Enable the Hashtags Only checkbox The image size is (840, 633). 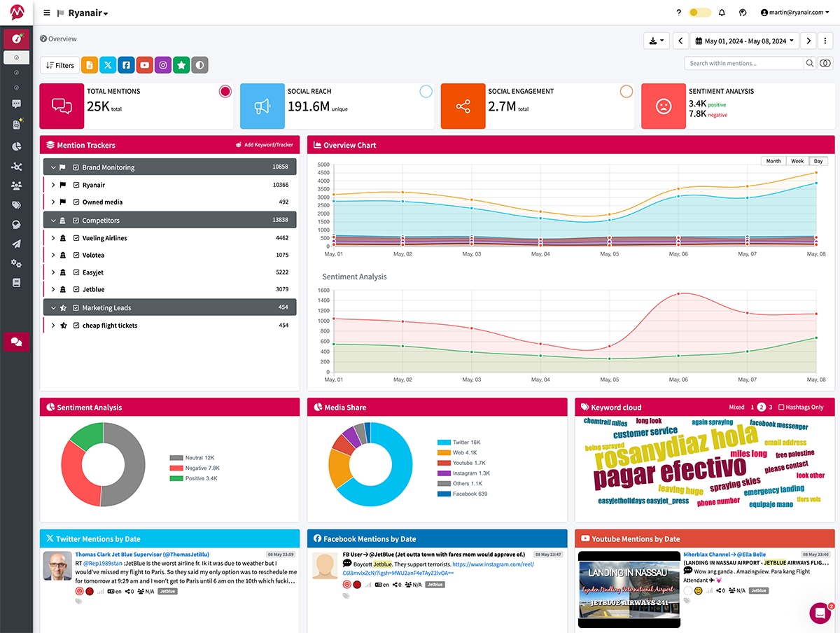(782, 408)
